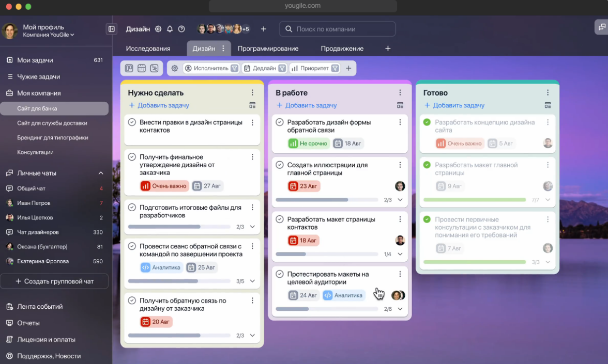The width and height of the screenshot is (608, 364).
Task: Open filter bar settings gear
Action: coord(175,68)
